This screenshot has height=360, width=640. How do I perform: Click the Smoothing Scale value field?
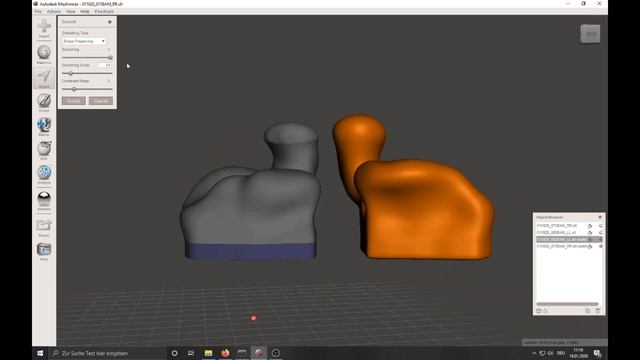coord(105,65)
